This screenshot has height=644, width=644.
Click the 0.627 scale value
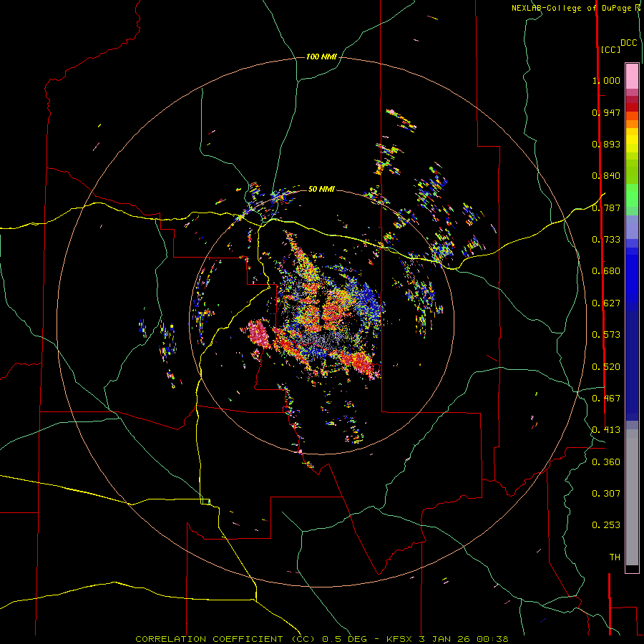pyautogui.click(x=606, y=303)
